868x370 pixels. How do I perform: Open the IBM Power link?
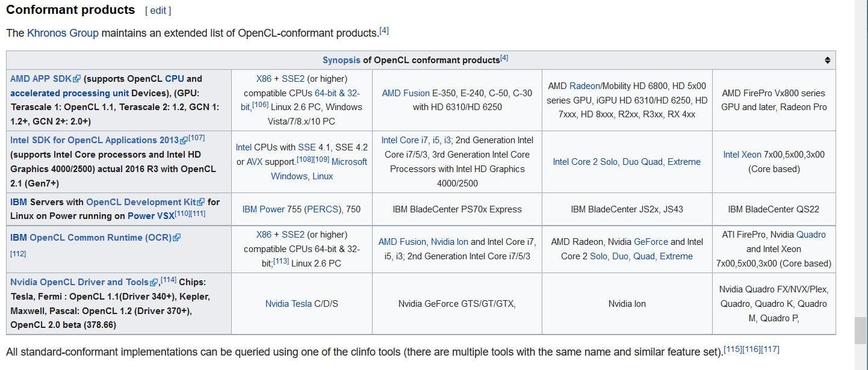(264, 209)
